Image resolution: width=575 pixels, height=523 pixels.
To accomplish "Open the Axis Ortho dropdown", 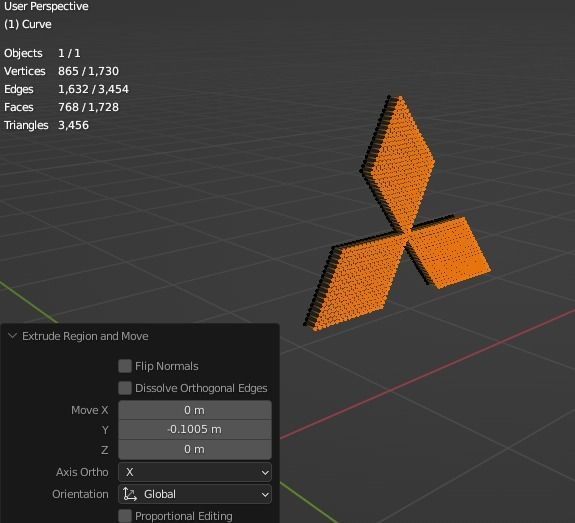I will click(x=195, y=472).
